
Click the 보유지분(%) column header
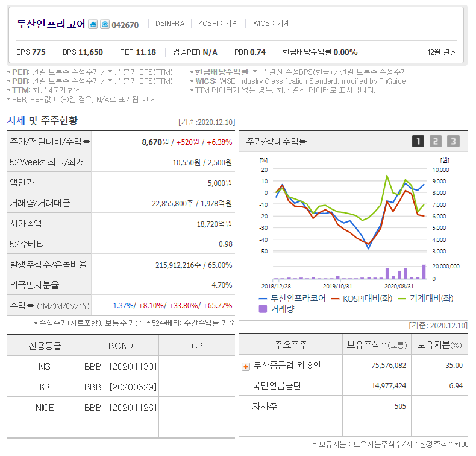[440, 345]
